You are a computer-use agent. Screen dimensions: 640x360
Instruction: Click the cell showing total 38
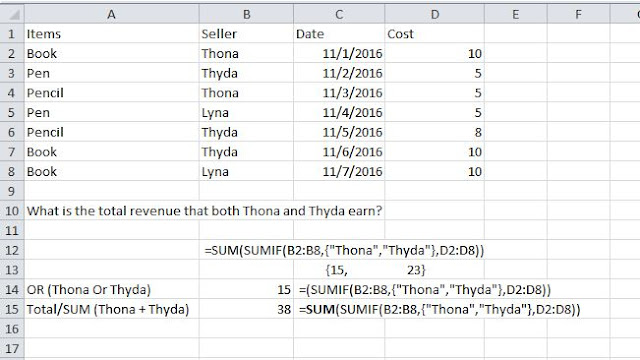pyautogui.click(x=246, y=309)
